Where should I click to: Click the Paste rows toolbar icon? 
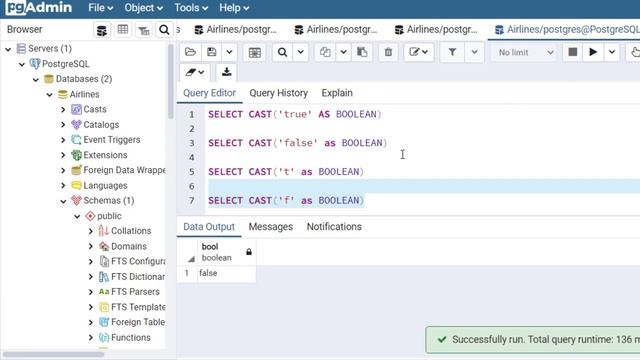coord(362,52)
